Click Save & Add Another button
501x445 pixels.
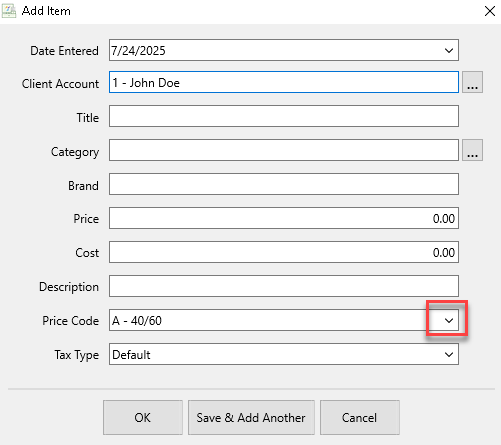click(251, 417)
